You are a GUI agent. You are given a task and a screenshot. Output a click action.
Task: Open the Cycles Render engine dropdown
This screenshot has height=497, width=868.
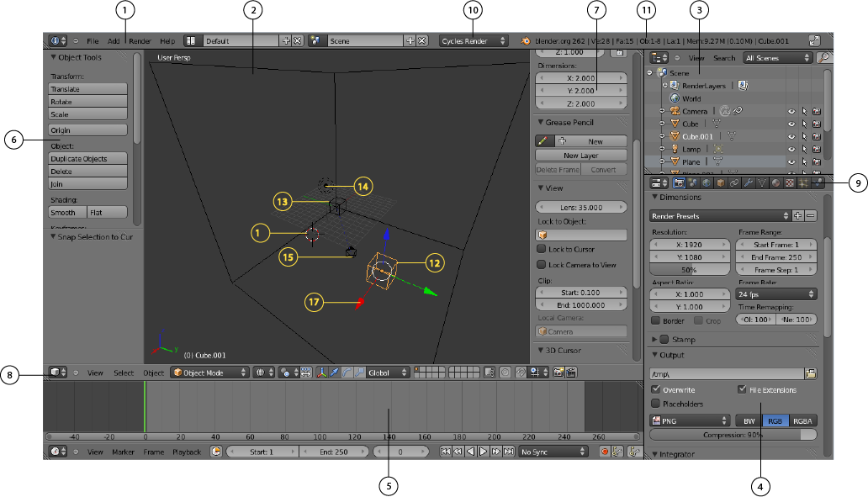coord(474,41)
